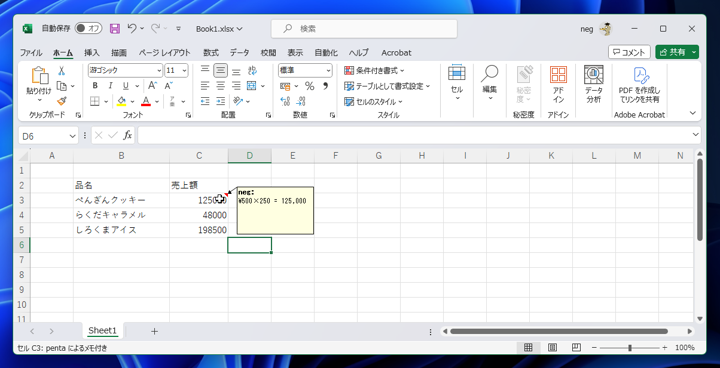Click the Undo arrow icon
This screenshot has width=720, height=368.
[132, 28]
